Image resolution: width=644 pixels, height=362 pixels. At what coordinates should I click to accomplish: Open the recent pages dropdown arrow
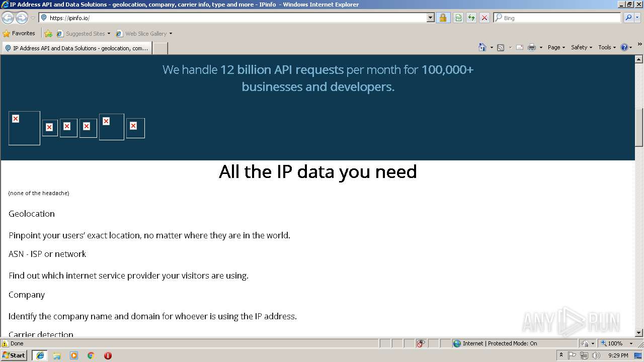tap(33, 18)
